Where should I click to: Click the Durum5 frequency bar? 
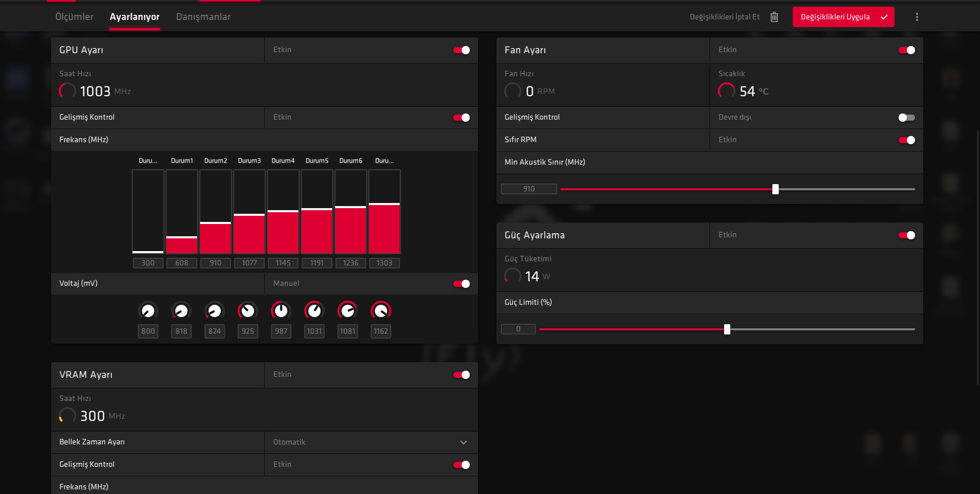click(317, 212)
